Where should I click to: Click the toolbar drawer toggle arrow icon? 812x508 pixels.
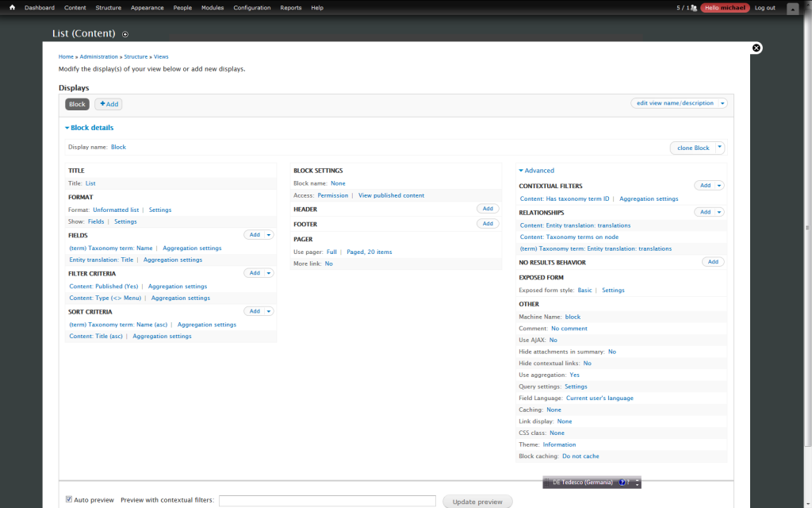tap(792, 8)
